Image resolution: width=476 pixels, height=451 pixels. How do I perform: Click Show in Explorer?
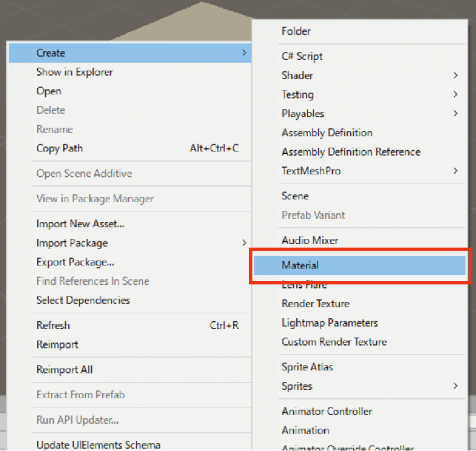tap(74, 72)
